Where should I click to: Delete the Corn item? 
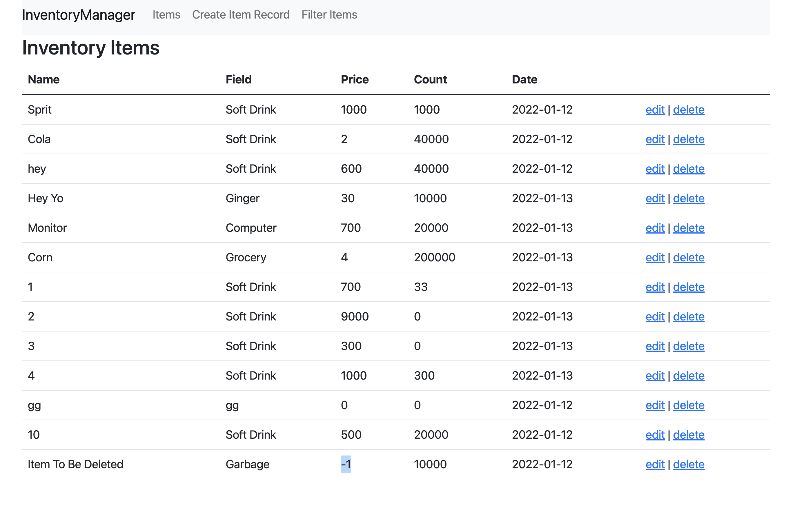pos(688,258)
